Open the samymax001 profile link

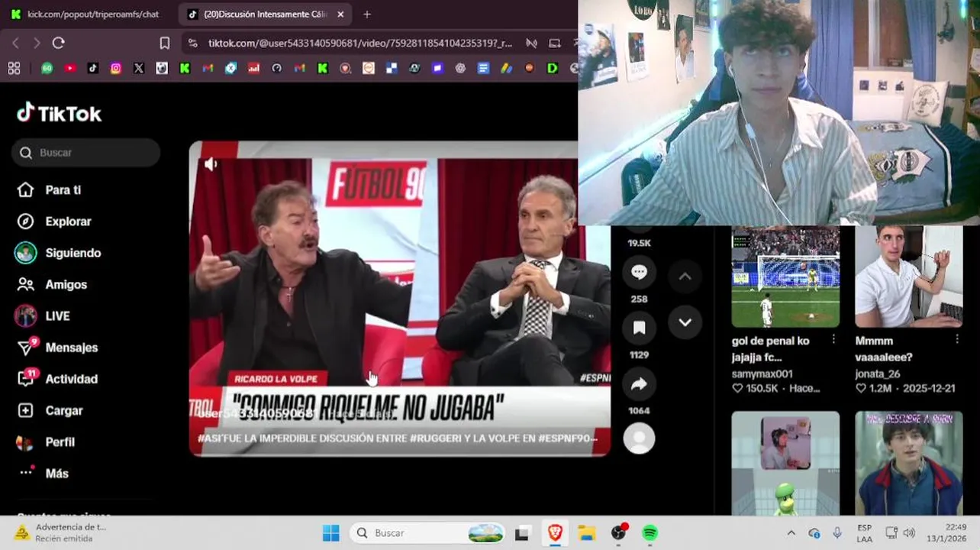point(762,374)
